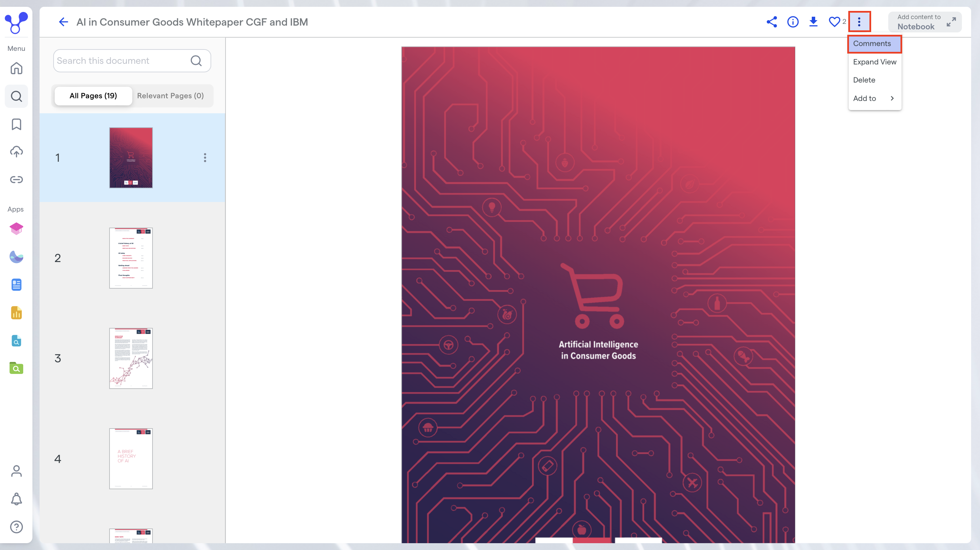Click the page number 3 label
The height and width of the screenshot is (550, 980).
[x=57, y=358]
